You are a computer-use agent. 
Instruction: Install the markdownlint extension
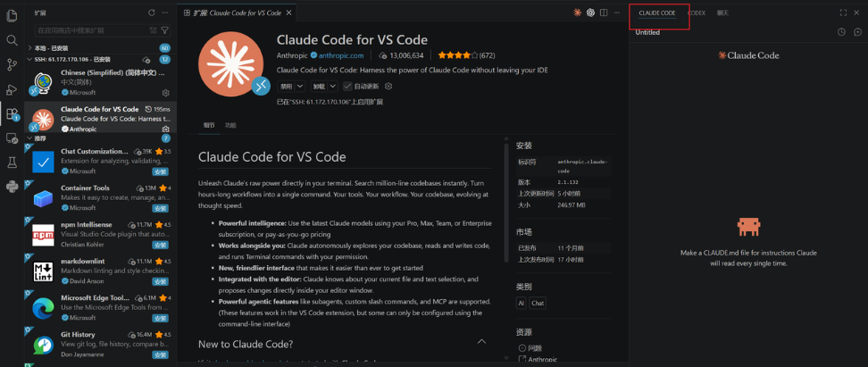click(x=160, y=281)
